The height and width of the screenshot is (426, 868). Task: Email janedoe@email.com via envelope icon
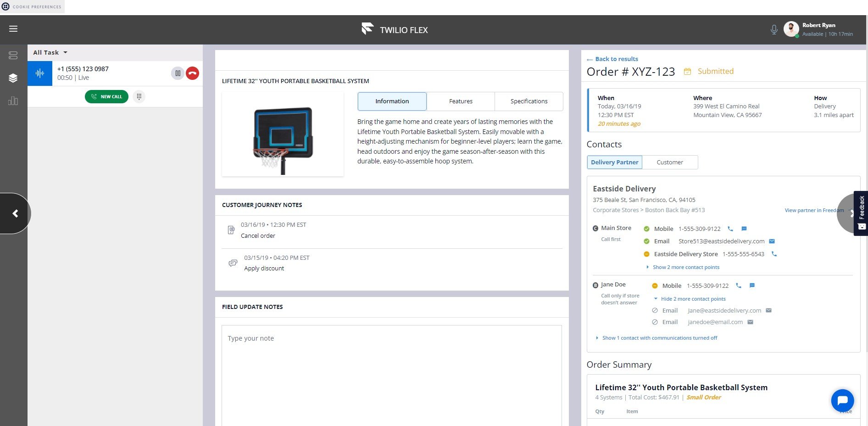(751, 322)
